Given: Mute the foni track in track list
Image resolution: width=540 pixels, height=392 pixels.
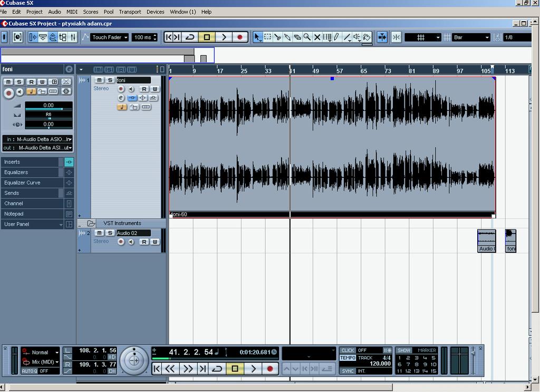Looking at the screenshot, I should coord(99,80).
